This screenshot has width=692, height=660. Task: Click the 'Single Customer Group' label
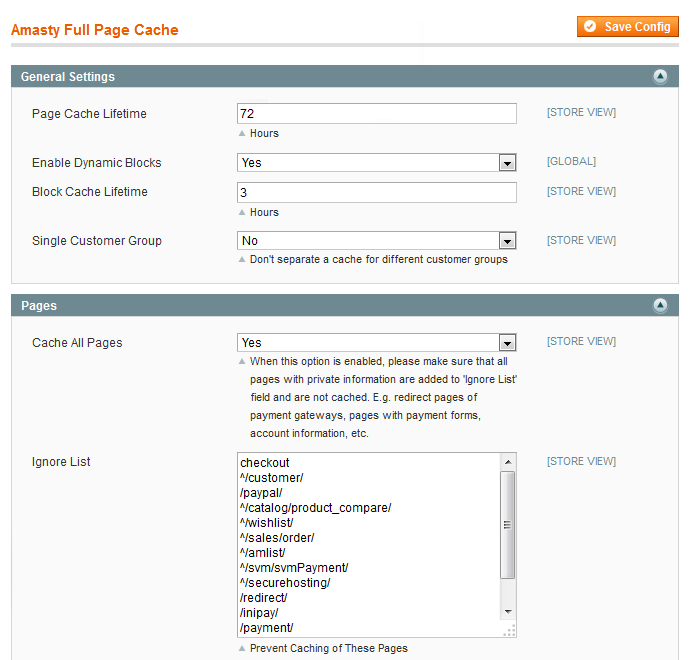pos(97,241)
